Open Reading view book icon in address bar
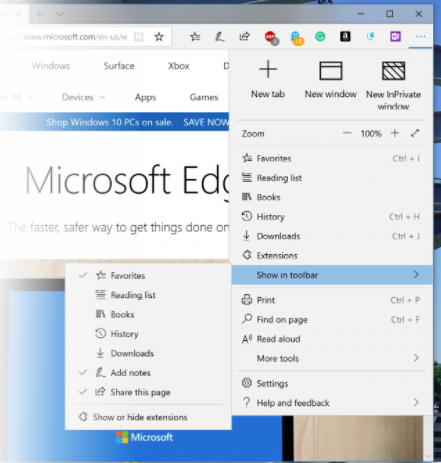This screenshot has height=463, width=441. [x=139, y=37]
